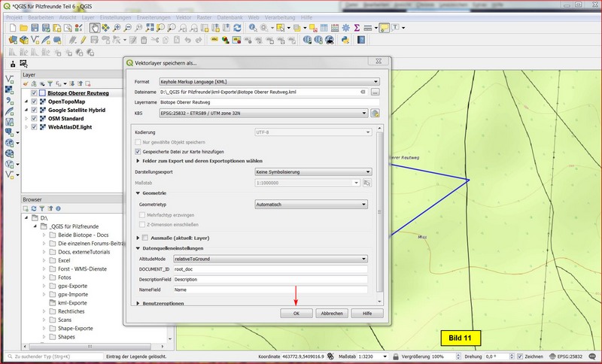Refresh the Browser panel
Viewport: 602px width, 364px height.
pyautogui.click(x=34, y=208)
